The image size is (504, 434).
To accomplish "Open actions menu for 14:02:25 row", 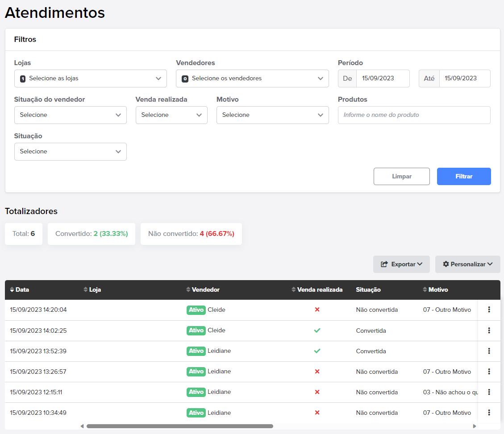I will pos(489,330).
